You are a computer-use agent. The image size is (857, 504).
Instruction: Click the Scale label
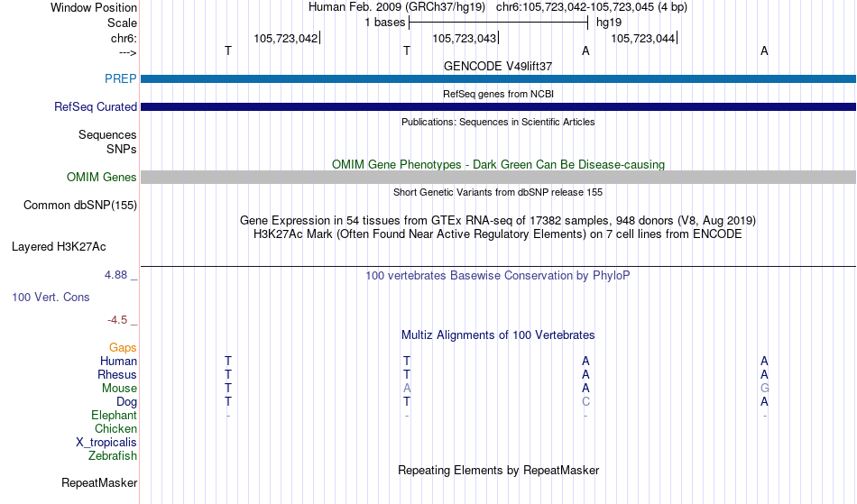[122, 23]
